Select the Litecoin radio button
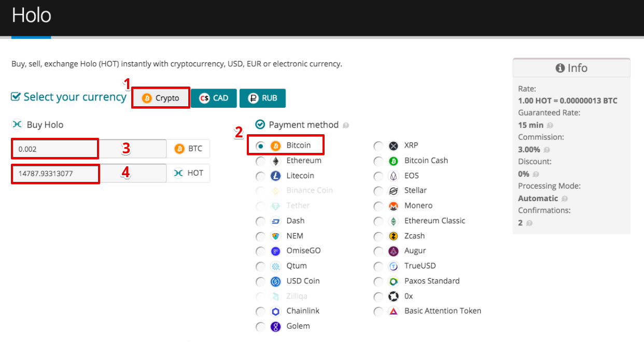Screen dimensions: 644x342 [261, 176]
